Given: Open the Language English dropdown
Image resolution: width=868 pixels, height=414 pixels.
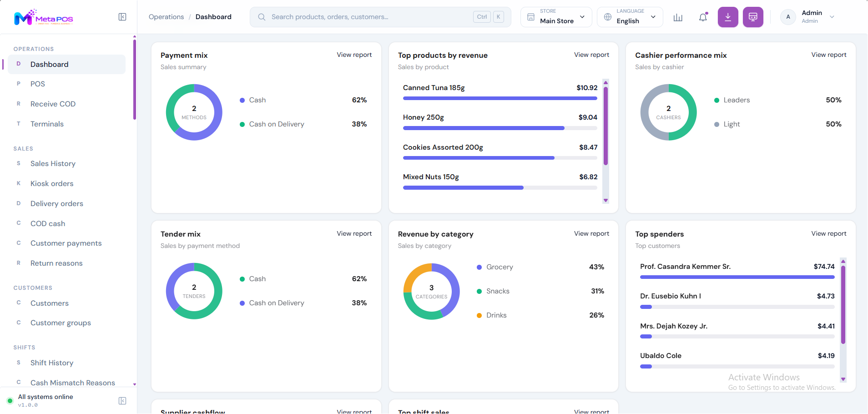Looking at the screenshot, I should (x=630, y=17).
